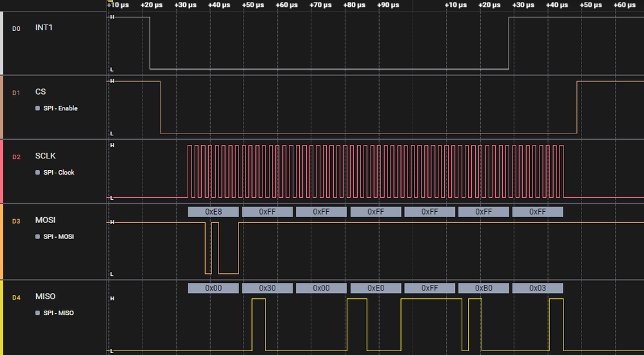Select the MOSI channel name
The width and height of the screenshot is (644, 355).
coord(45,220)
